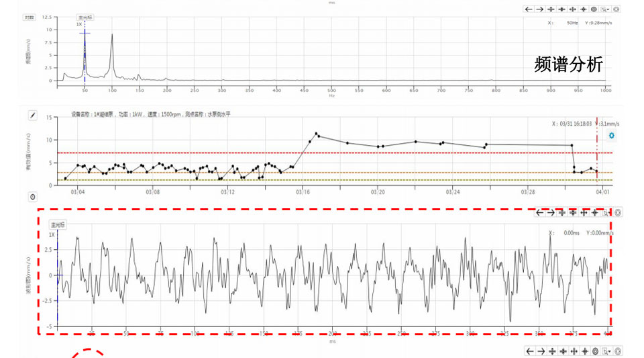Click the target circle icon in spectrum toolbar
Screen dimensions: 644x358
pos(595,9)
